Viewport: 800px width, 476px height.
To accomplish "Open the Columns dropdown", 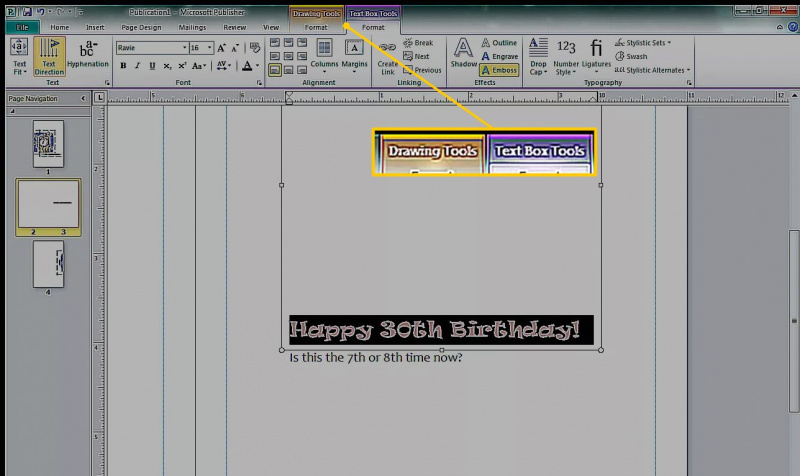I will (x=324, y=56).
